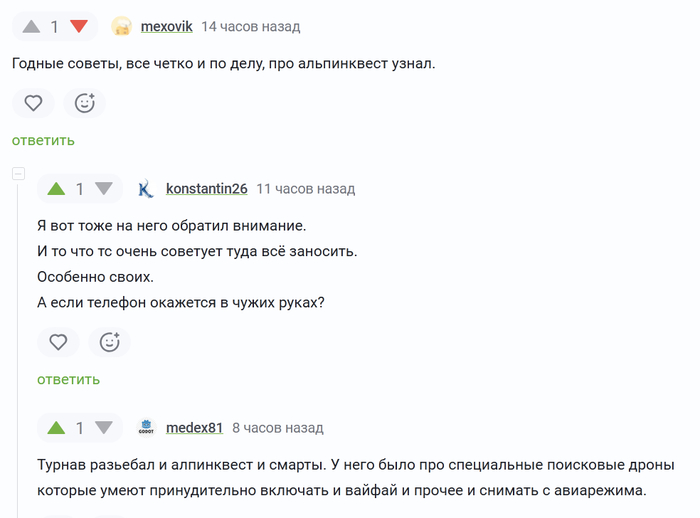The image size is (700, 518).
Task: Click konstantin26's avatar image
Action: click(x=146, y=188)
